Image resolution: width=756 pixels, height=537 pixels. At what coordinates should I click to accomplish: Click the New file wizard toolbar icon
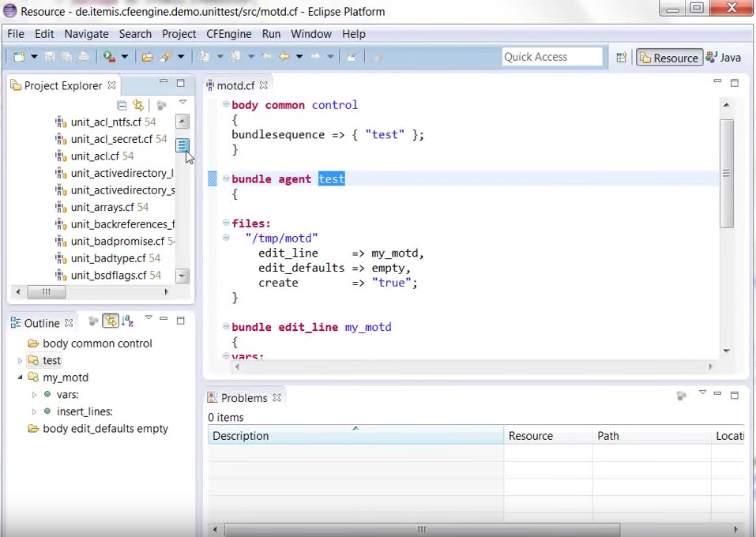[x=19, y=57]
